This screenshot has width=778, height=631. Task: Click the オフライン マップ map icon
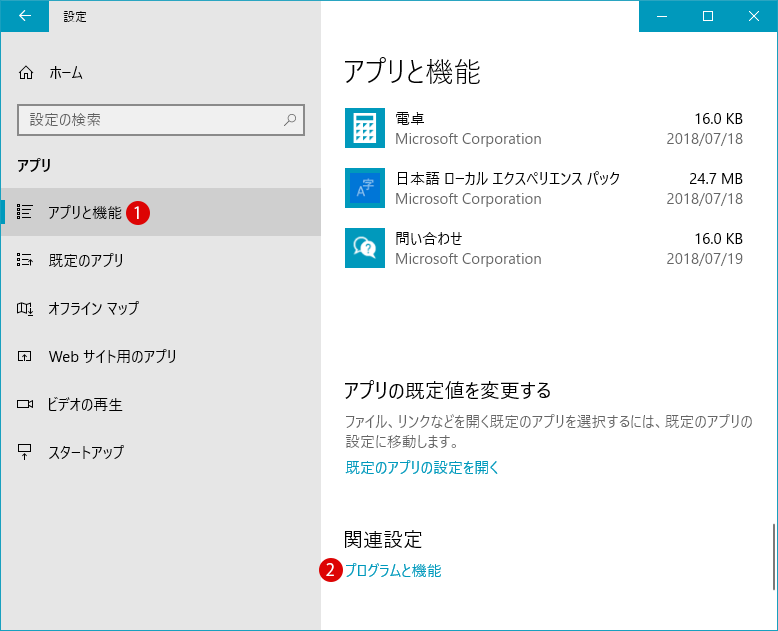(24, 308)
